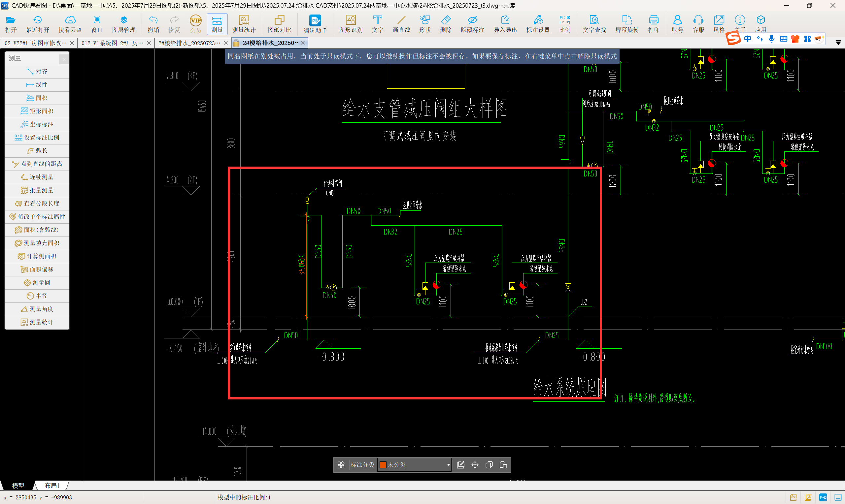Click the edit annotation pencil icon
845x504 pixels.
click(x=461, y=465)
